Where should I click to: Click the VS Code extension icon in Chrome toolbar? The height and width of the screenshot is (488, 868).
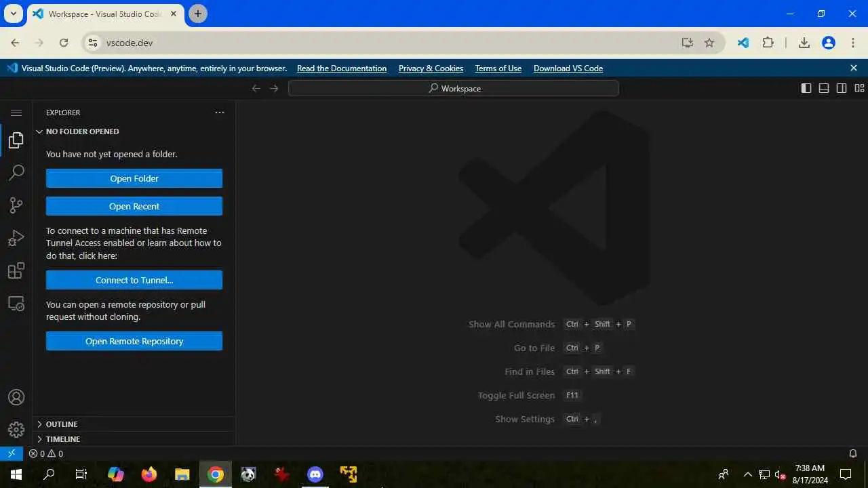743,43
